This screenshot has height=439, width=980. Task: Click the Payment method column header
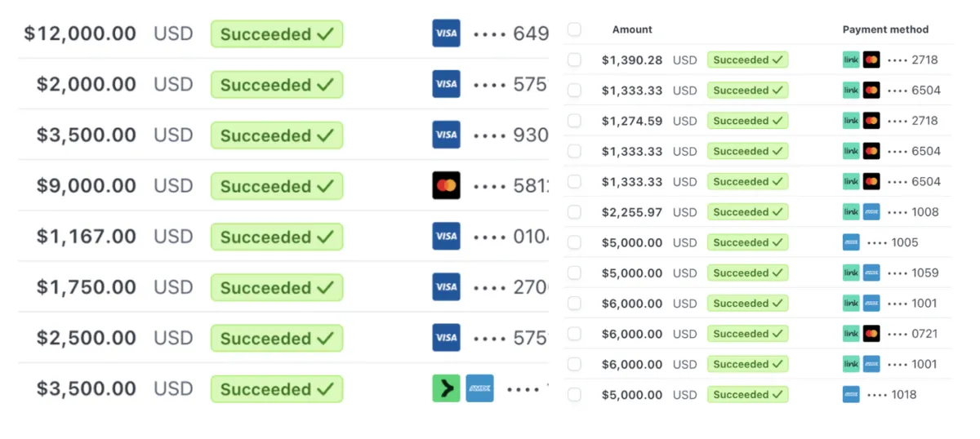pyautogui.click(x=885, y=29)
